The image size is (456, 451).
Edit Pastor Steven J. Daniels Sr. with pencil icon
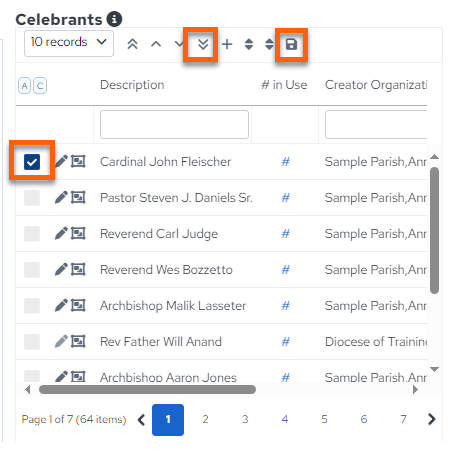61,197
